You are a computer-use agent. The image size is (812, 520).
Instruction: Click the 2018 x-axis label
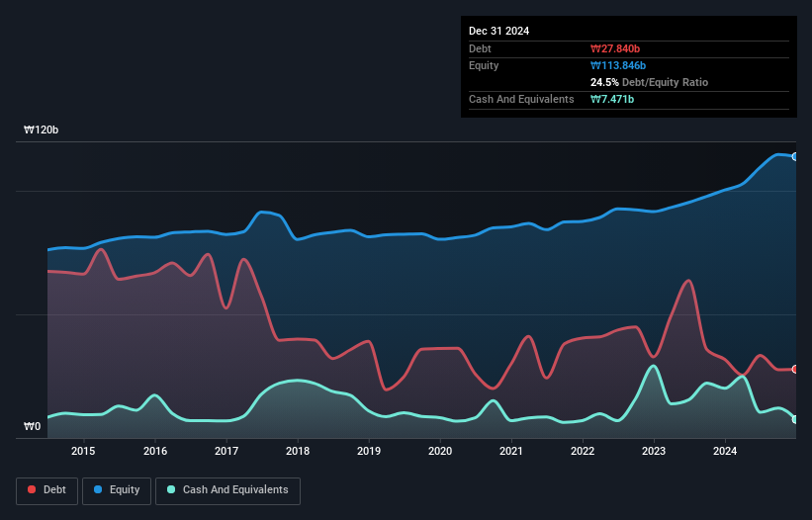pyautogui.click(x=298, y=451)
